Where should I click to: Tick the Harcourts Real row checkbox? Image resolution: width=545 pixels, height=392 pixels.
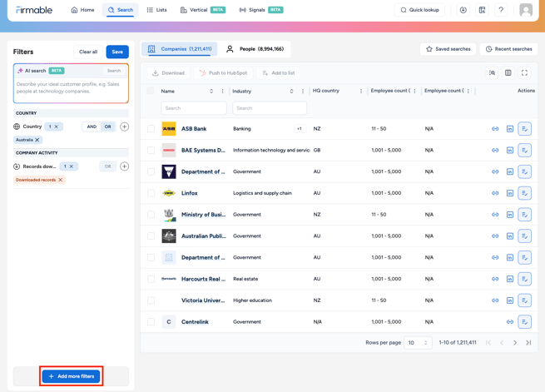[151, 279]
